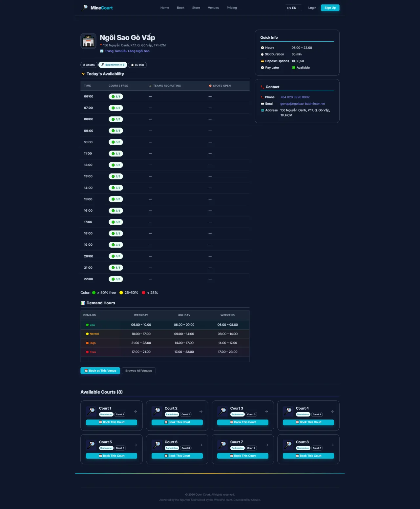Click the envelope icon next to Email
The width and height of the screenshot is (420, 509).
[x=262, y=104]
